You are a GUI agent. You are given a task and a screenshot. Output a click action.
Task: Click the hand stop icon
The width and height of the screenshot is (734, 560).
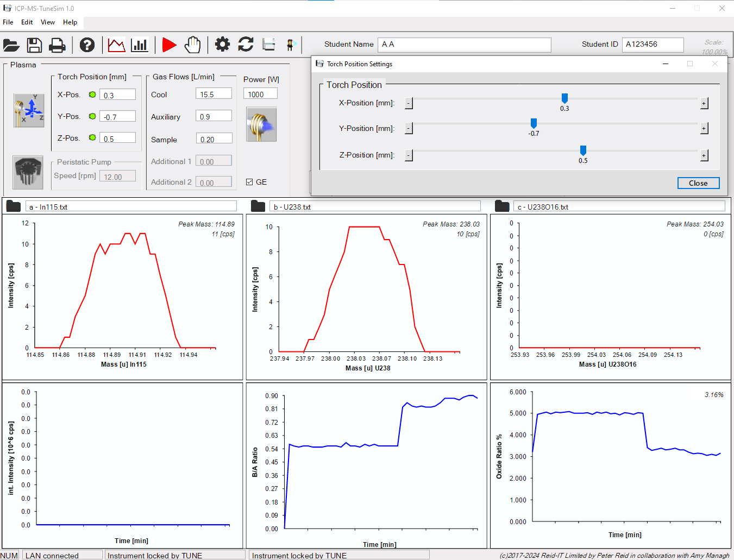[x=192, y=45]
